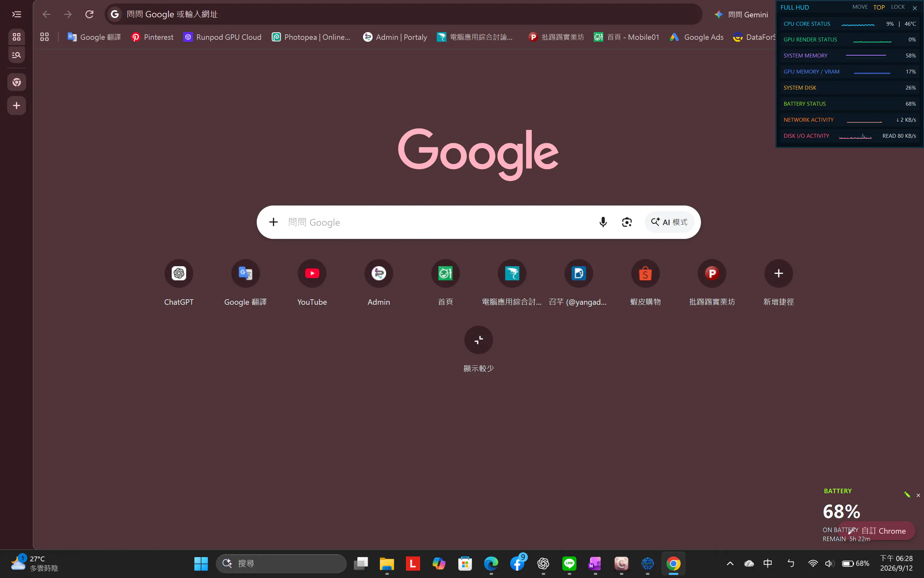Open File Explorer from taskbar
The image size is (924, 578).
coord(386,563)
